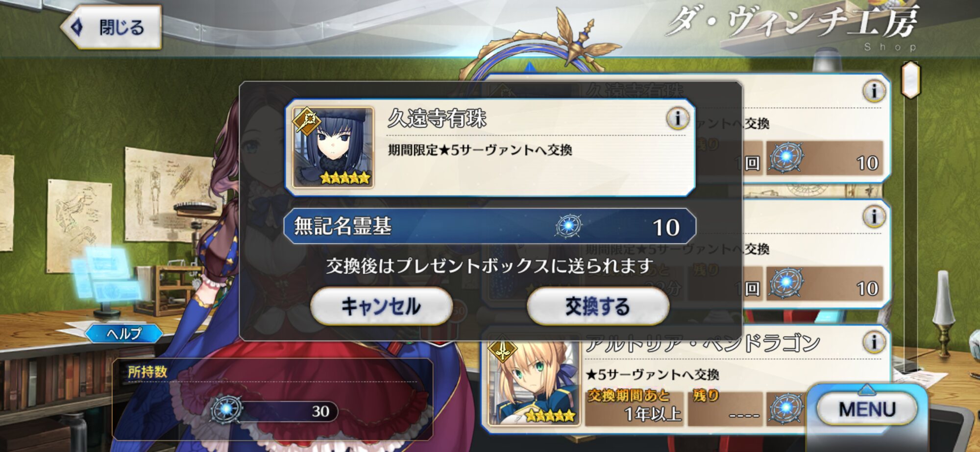Open info for top shop list entry
This screenshot has width=980, height=452.
coord(874,91)
